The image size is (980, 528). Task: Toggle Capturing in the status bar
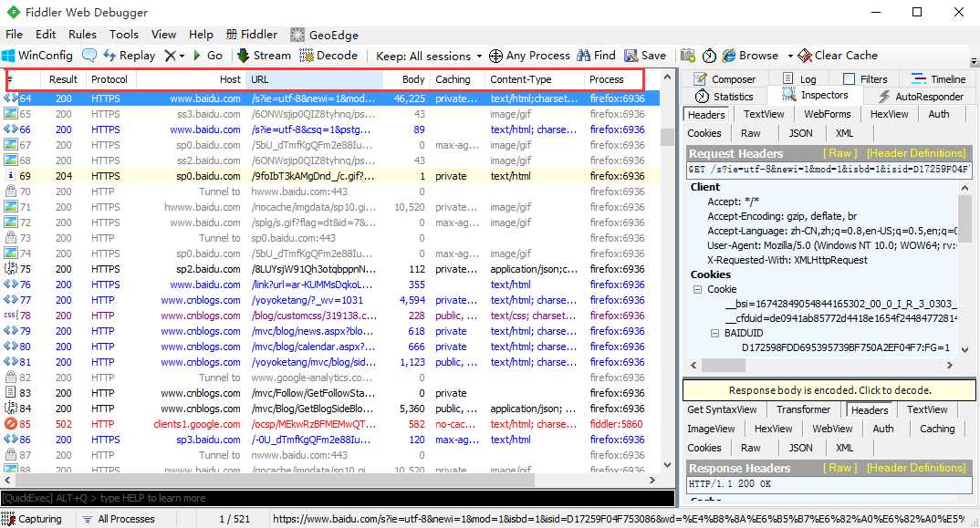[x=31, y=519]
